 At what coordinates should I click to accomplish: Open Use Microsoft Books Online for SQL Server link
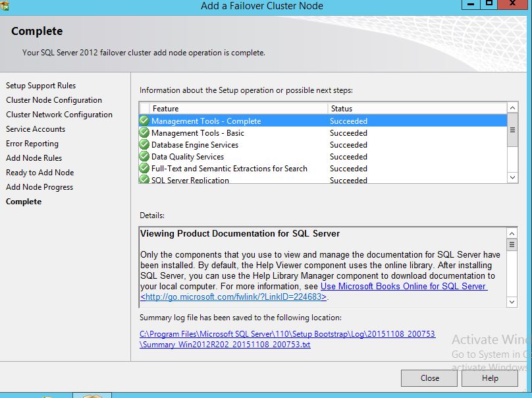[x=404, y=286]
